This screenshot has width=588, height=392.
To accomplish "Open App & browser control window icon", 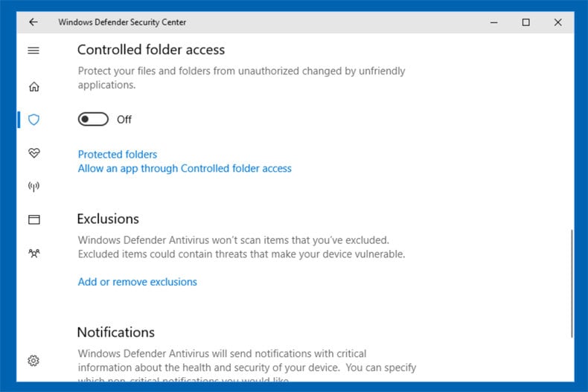I will point(33,219).
